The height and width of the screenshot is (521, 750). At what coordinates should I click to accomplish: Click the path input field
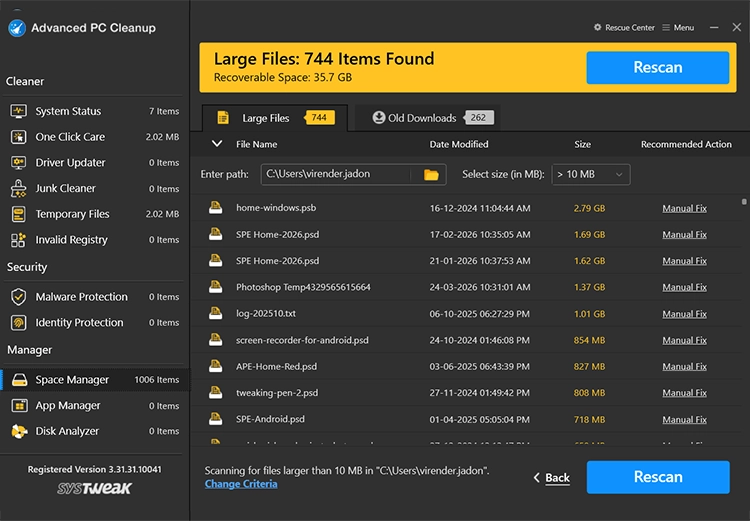click(x=338, y=174)
